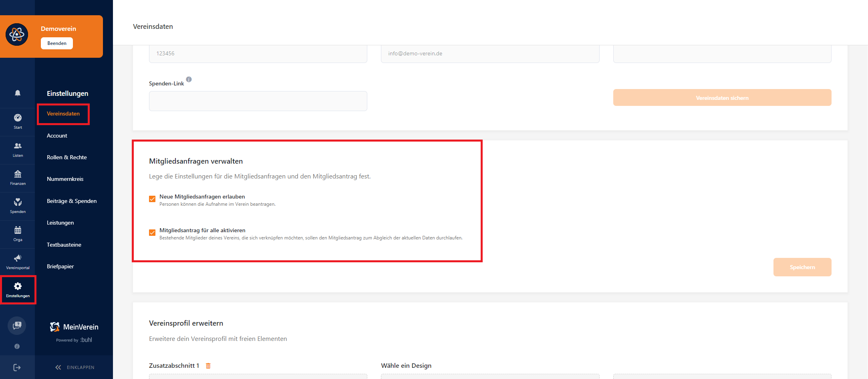Open Orga calendar icon

coord(18,230)
